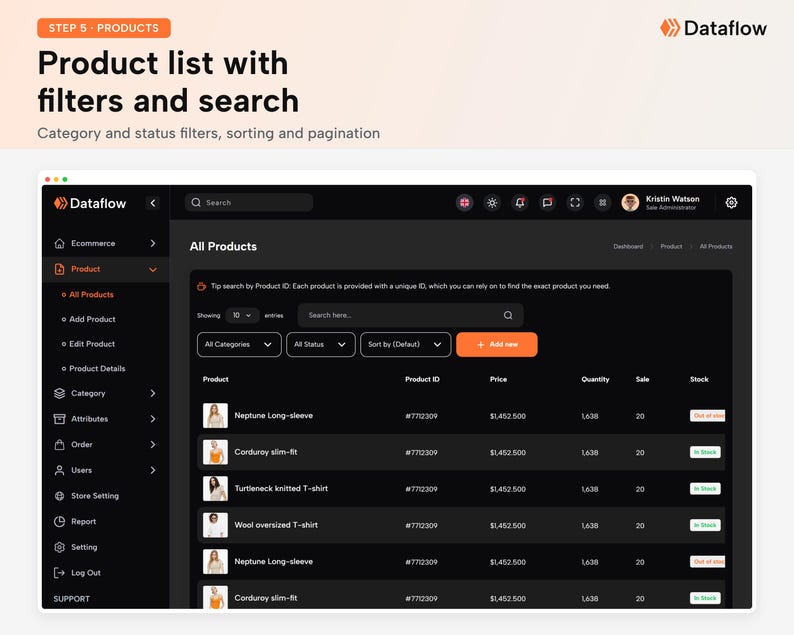Click the Price column header

coord(498,379)
